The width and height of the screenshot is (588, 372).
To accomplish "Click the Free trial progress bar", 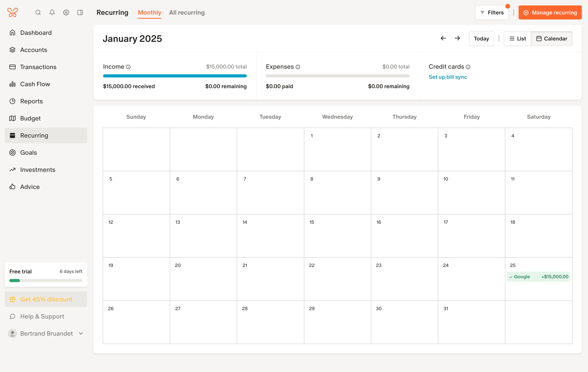I will pyautogui.click(x=46, y=281).
